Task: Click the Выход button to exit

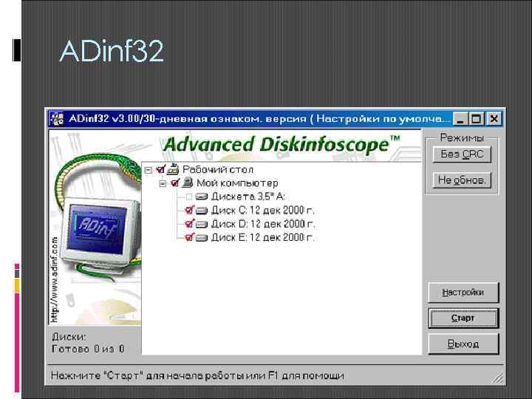Action: point(463,344)
